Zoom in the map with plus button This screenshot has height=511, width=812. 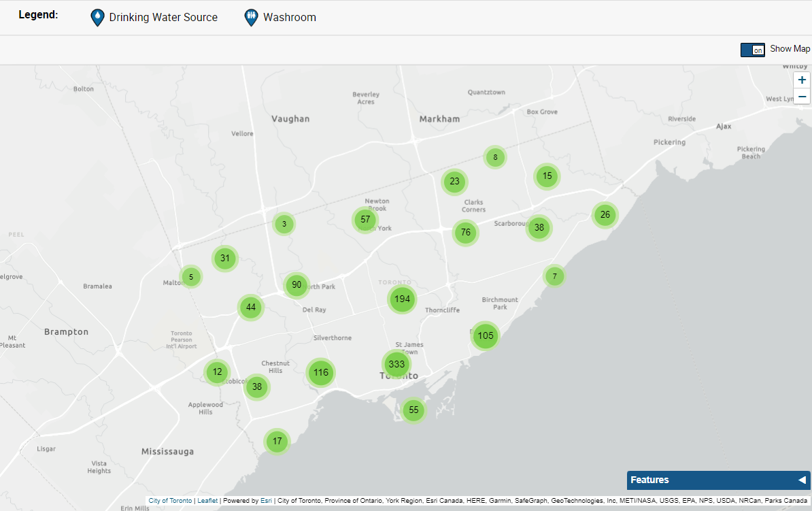802,80
